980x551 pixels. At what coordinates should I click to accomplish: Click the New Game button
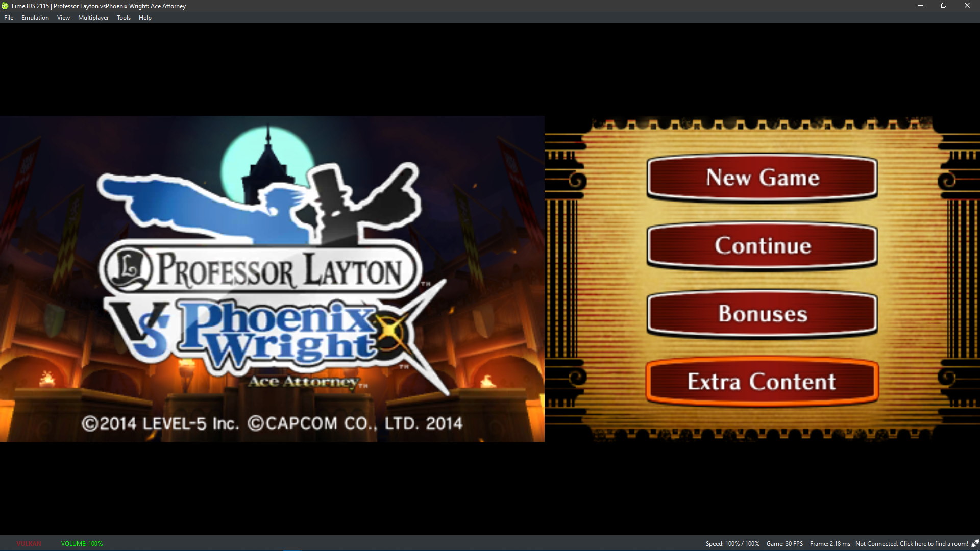click(x=762, y=177)
